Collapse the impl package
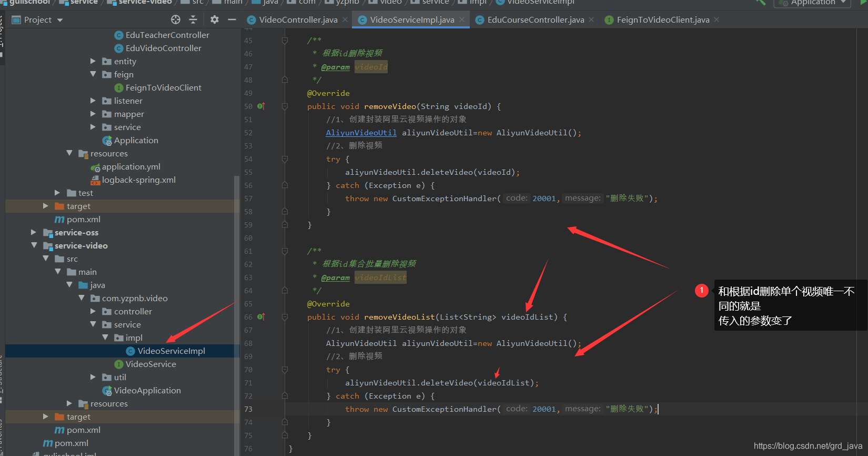The width and height of the screenshot is (868, 456). (x=105, y=338)
